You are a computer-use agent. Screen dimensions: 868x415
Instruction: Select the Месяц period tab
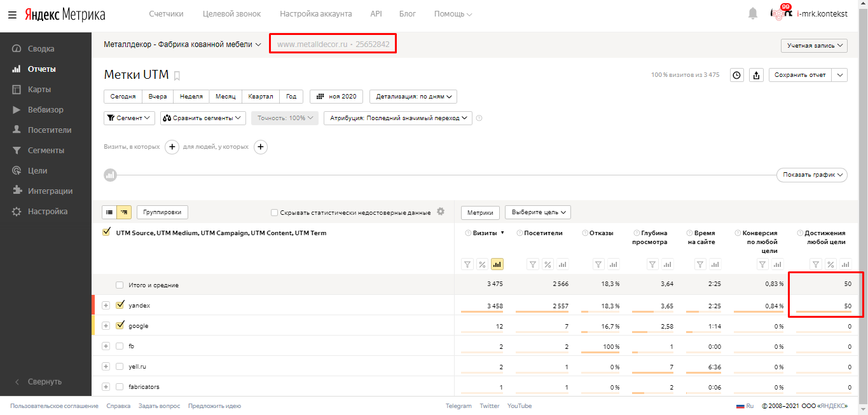click(226, 97)
